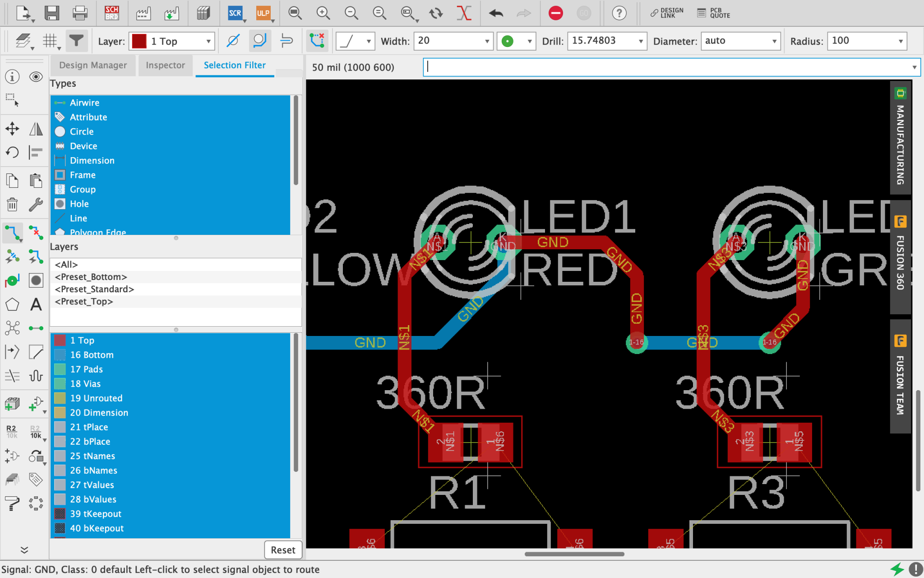
Task: Open the SCR script editor
Action: pyautogui.click(x=235, y=13)
